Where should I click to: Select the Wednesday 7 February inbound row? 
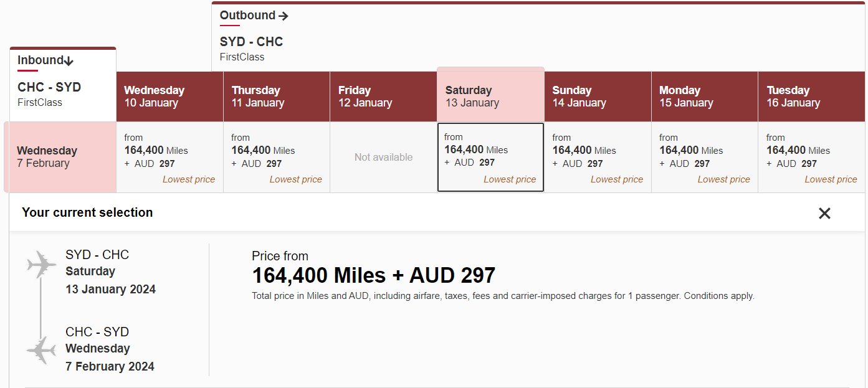click(x=60, y=157)
